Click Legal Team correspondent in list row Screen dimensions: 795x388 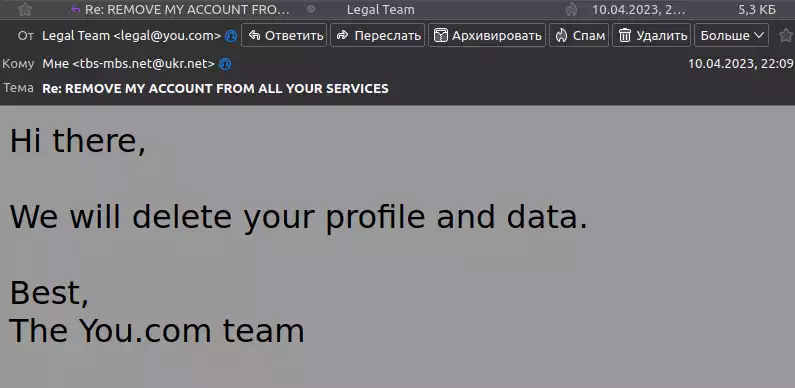tap(380, 9)
